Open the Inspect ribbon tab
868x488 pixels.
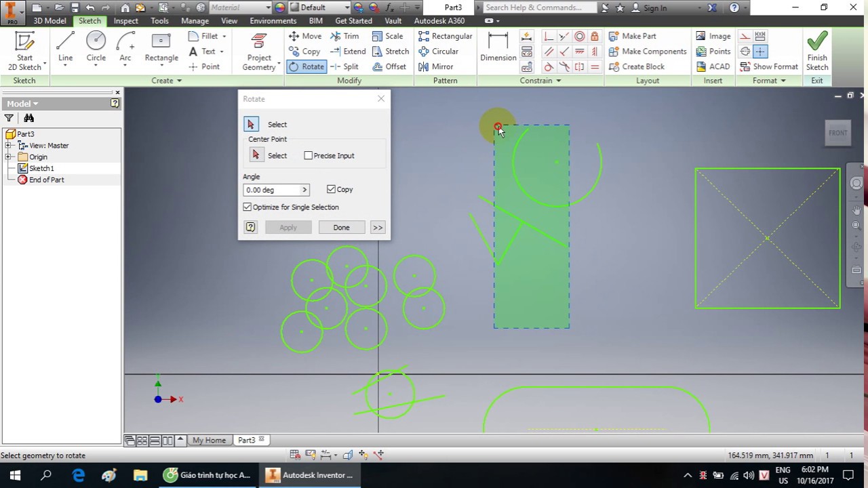pos(126,21)
